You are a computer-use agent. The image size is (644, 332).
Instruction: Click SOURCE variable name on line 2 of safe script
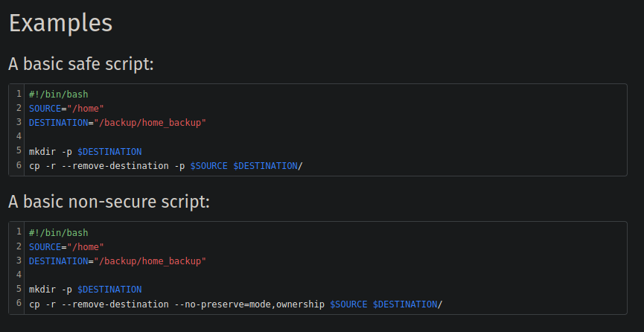[45, 109]
